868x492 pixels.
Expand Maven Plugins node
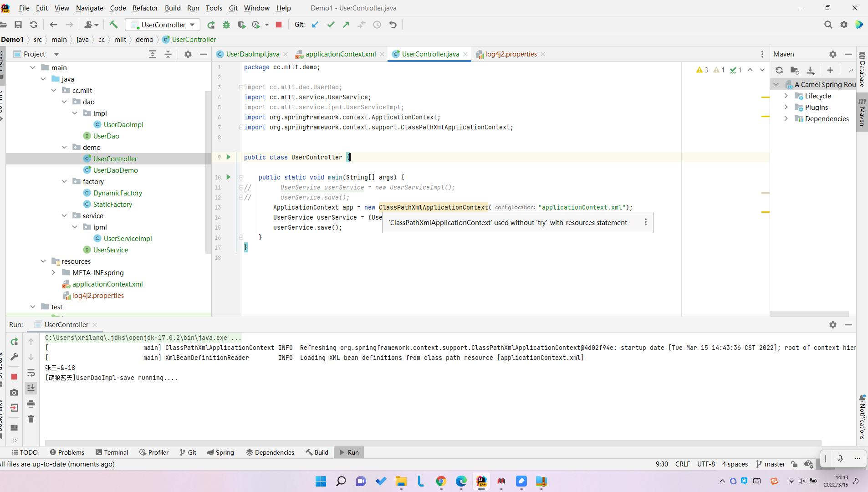[x=786, y=107]
